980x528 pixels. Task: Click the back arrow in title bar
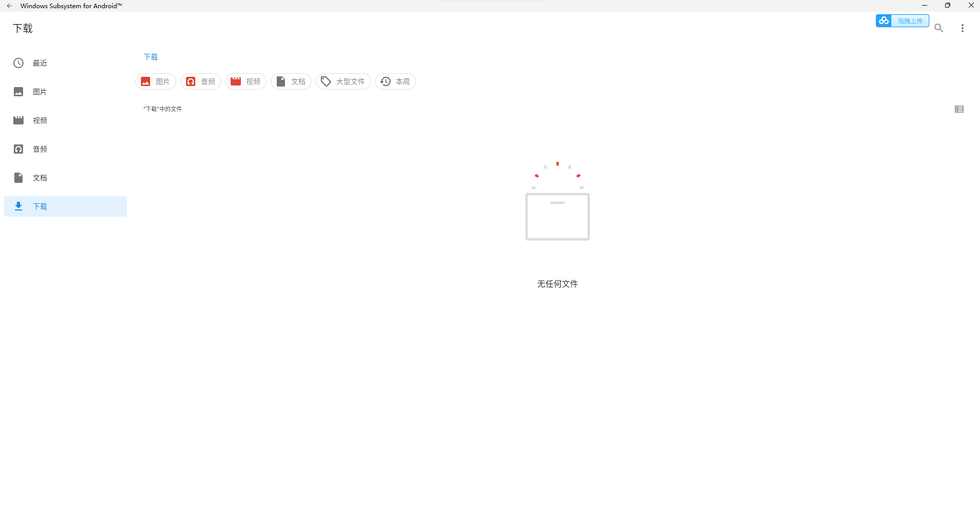(9, 6)
